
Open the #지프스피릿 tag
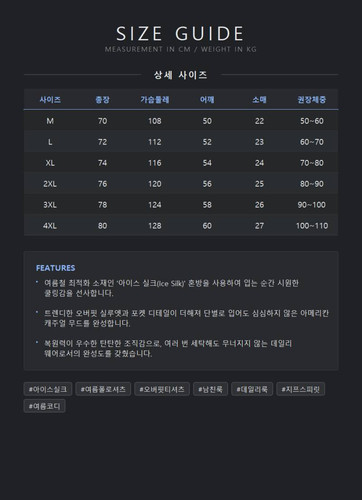301,389
